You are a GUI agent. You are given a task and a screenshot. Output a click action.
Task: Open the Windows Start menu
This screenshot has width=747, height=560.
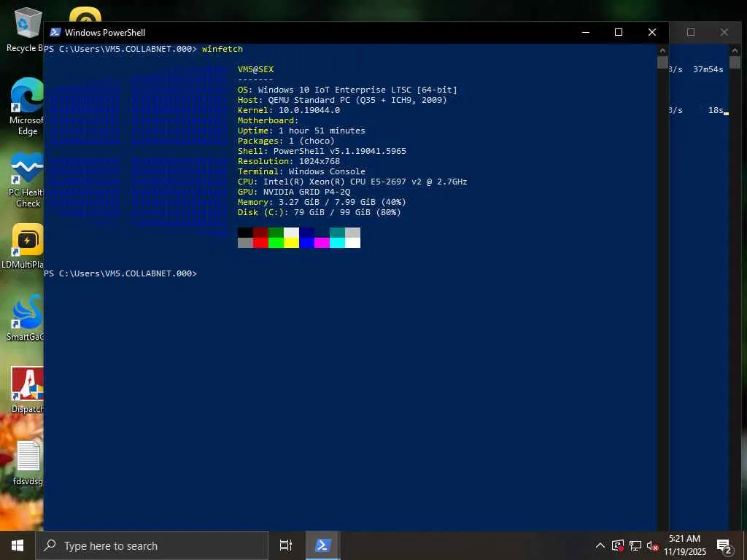(18, 545)
